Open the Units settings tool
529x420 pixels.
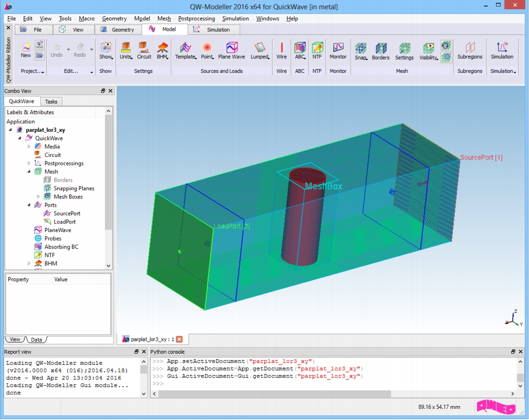click(126, 51)
